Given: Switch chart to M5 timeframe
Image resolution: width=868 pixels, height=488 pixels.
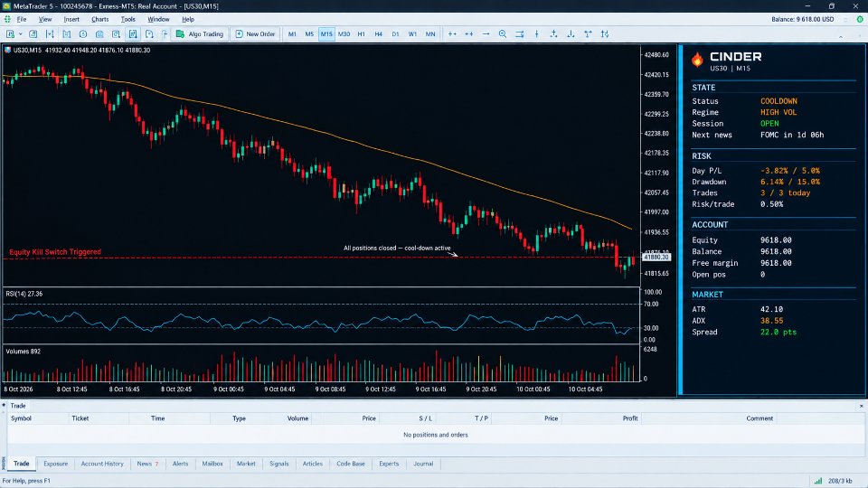Looking at the screenshot, I should point(309,34).
